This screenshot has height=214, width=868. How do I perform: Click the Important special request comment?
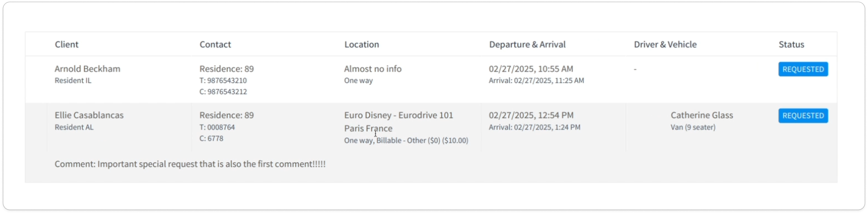pos(190,164)
